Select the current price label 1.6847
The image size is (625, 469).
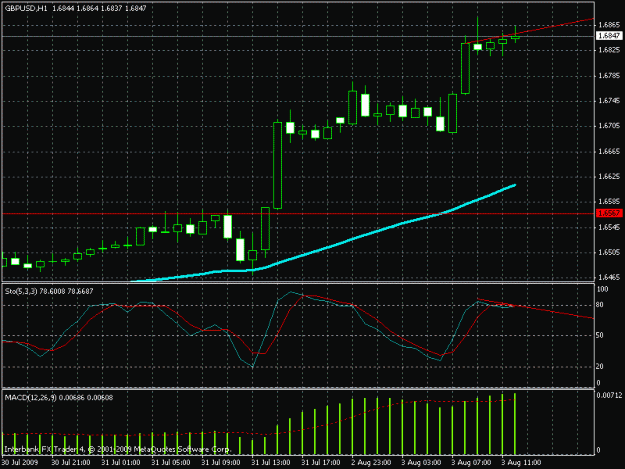(609, 36)
